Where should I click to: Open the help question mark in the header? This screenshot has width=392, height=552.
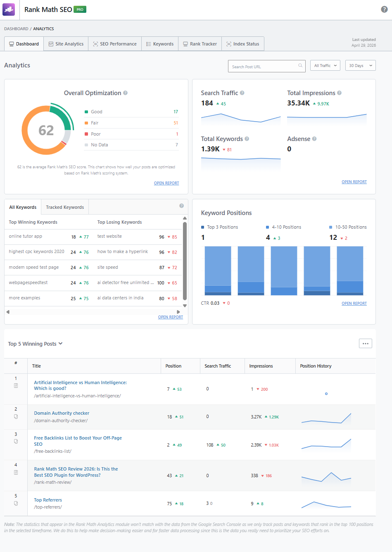[x=384, y=10]
